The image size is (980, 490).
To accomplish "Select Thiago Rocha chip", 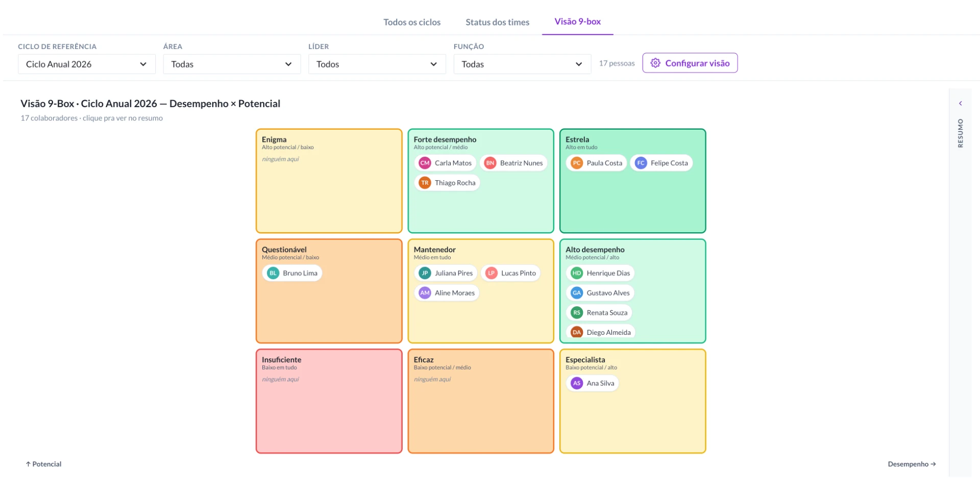I will (447, 183).
